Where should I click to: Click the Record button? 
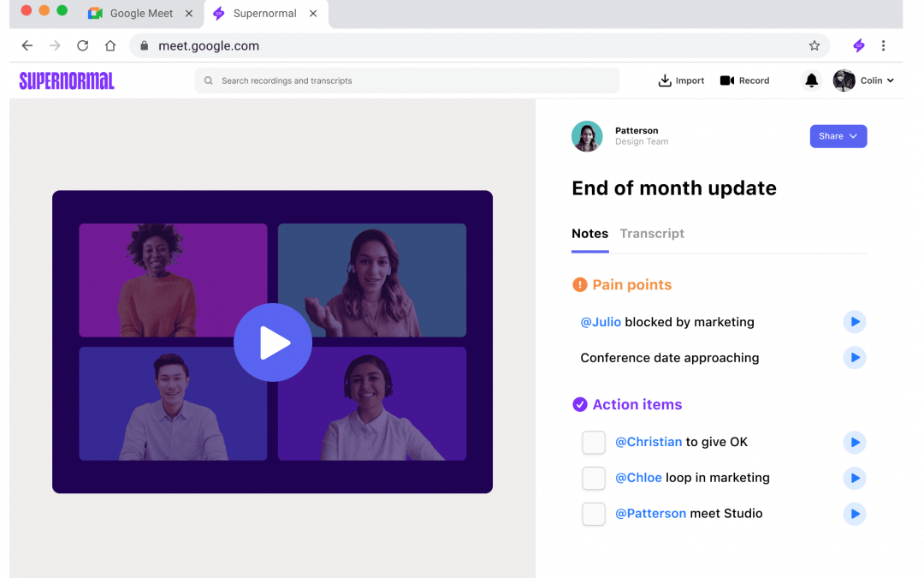[744, 80]
